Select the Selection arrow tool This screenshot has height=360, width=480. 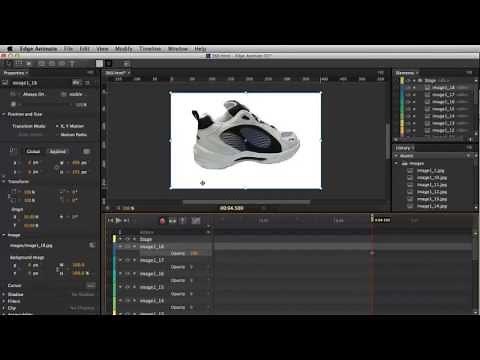[9, 63]
